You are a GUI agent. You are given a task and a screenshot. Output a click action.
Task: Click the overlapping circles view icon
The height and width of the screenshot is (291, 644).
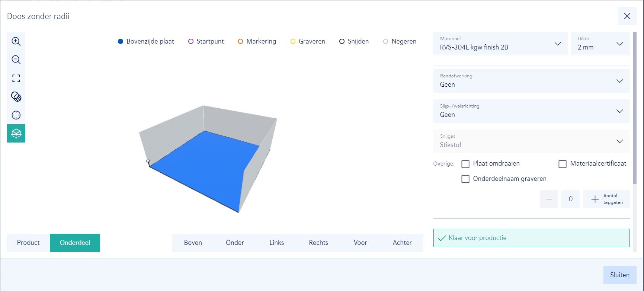point(16,97)
